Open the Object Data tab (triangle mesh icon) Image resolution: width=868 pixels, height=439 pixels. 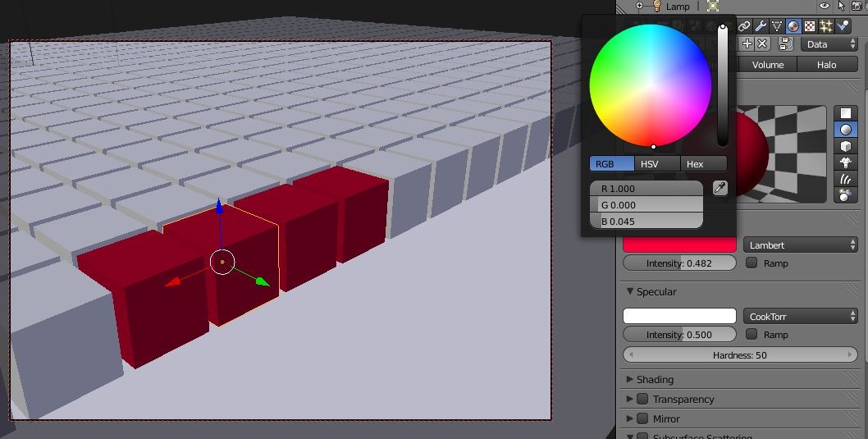coord(777,26)
